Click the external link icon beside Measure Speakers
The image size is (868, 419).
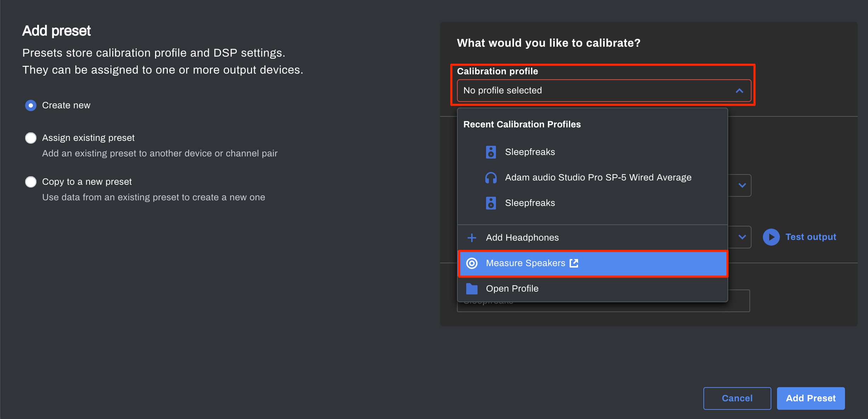pyautogui.click(x=574, y=263)
